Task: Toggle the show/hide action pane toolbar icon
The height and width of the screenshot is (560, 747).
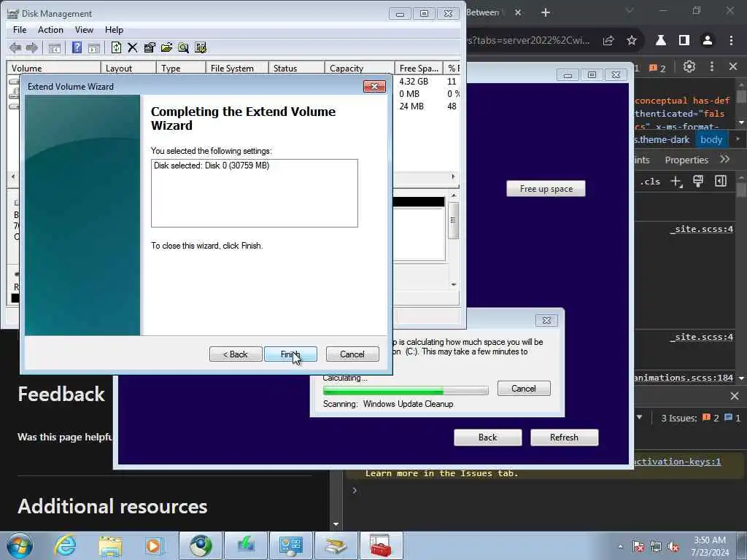Action: point(94,47)
